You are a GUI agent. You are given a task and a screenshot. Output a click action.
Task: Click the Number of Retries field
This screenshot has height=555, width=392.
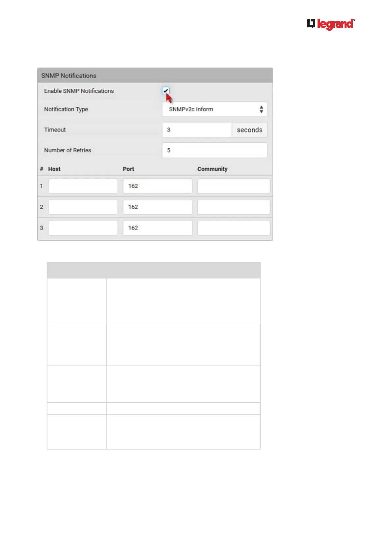214,150
